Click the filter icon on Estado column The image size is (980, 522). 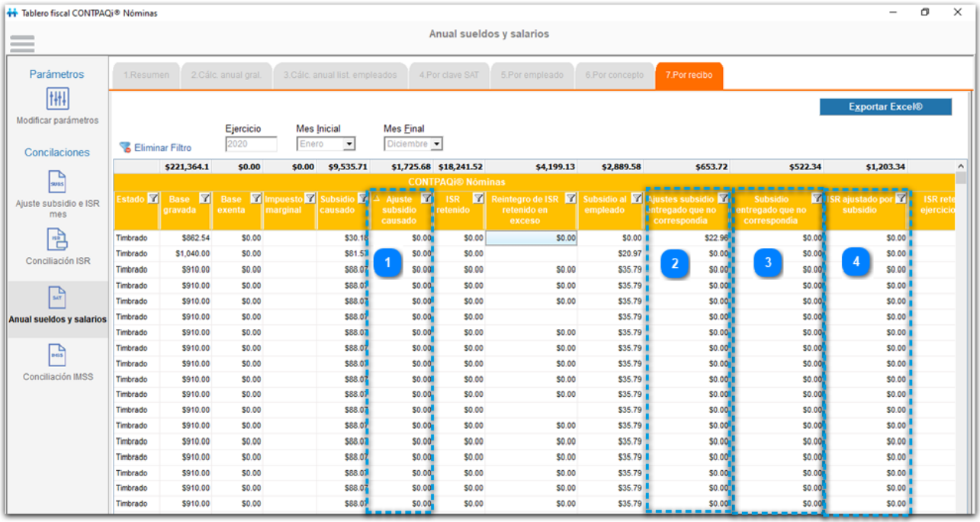pyautogui.click(x=153, y=198)
